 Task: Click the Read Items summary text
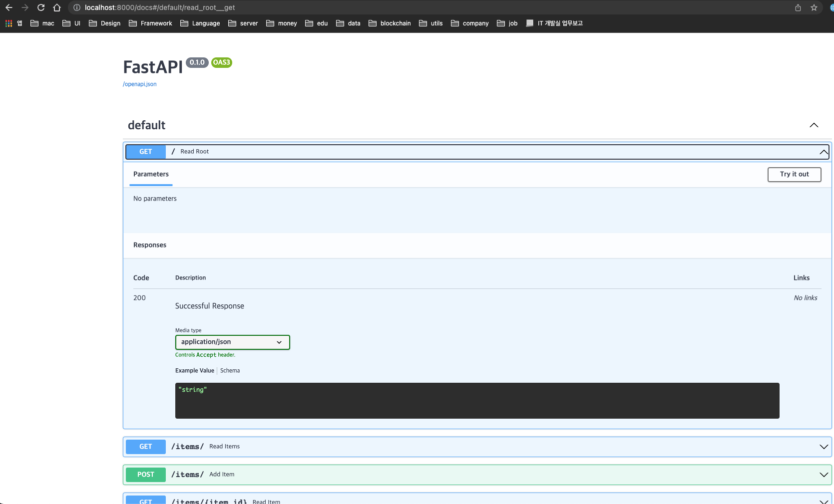[224, 447]
